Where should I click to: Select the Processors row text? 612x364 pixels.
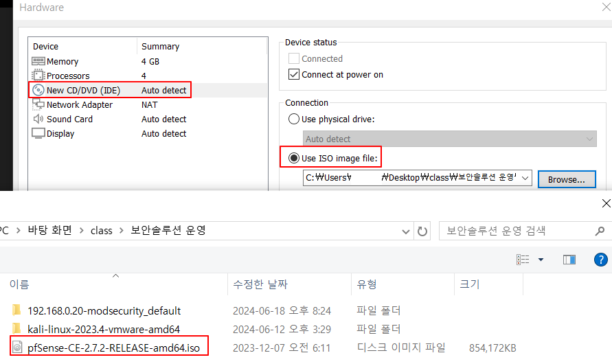click(x=68, y=76)
